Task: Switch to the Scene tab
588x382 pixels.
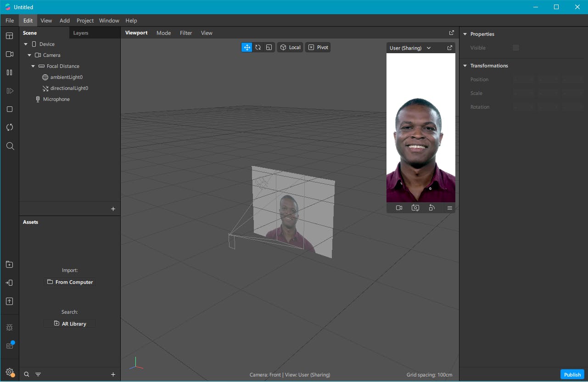Action: coord(30,33)
